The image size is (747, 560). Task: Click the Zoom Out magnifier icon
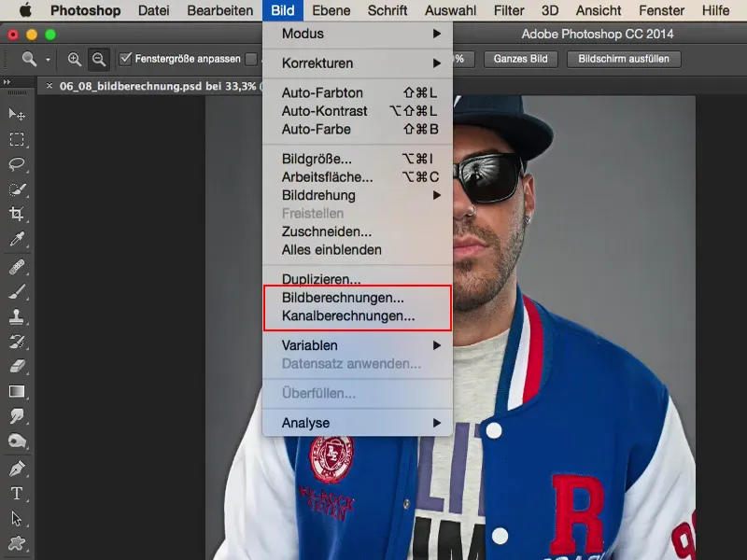click(x=99, y=59)
